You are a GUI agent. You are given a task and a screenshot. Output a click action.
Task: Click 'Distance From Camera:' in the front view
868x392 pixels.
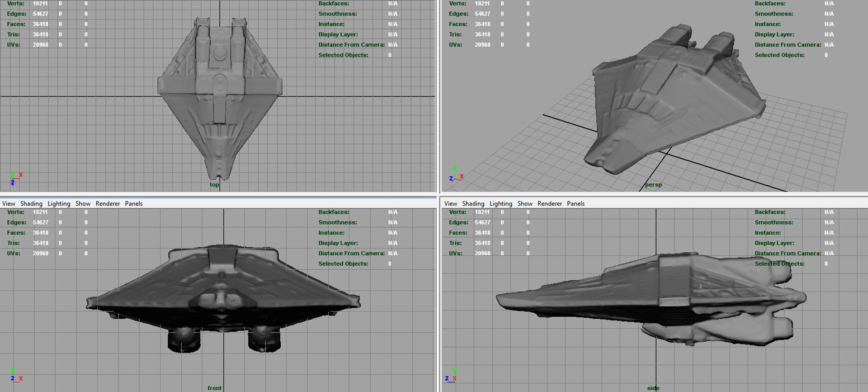coord(351,253)
